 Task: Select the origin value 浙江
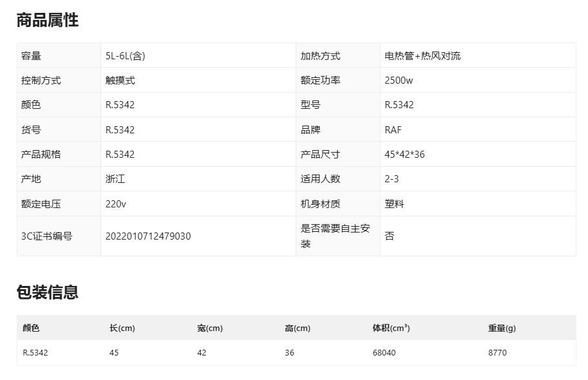[x=115, y=179]
